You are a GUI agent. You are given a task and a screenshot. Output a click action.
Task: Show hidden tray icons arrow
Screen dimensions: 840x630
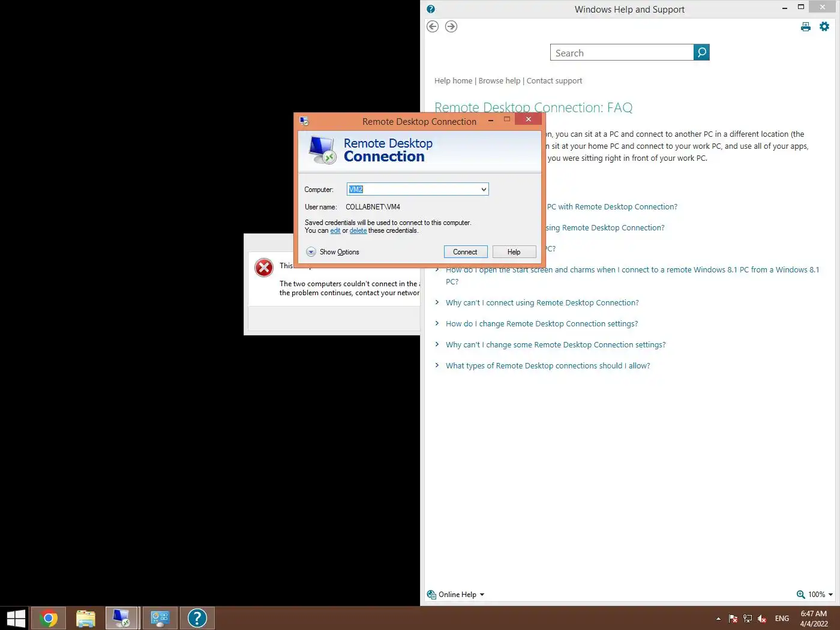pos(718,619)
